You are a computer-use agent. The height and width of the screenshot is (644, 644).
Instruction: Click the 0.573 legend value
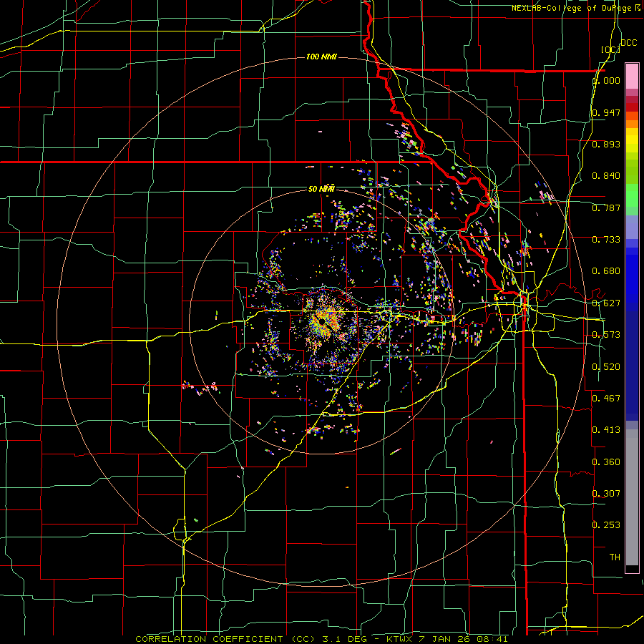click(x=606, y=335)
